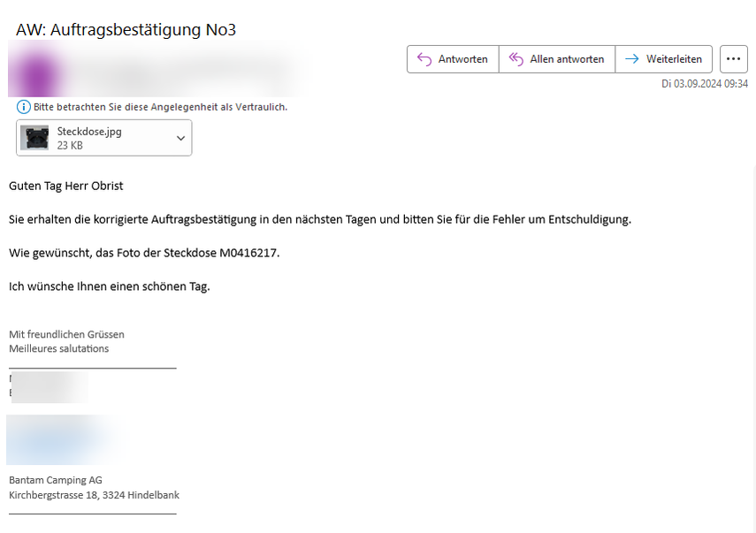
Task: Open the three-dots more actions menu
Action: 733,59
